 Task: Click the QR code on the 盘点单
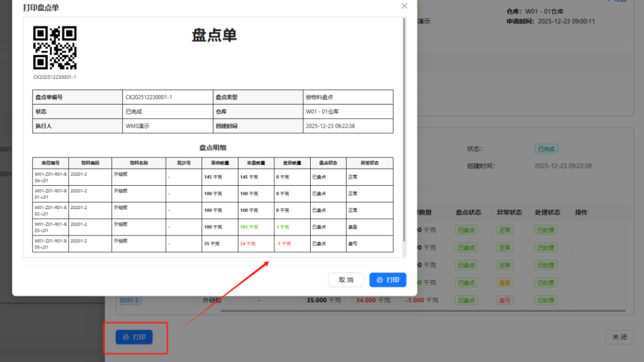[x=55, y=48]
